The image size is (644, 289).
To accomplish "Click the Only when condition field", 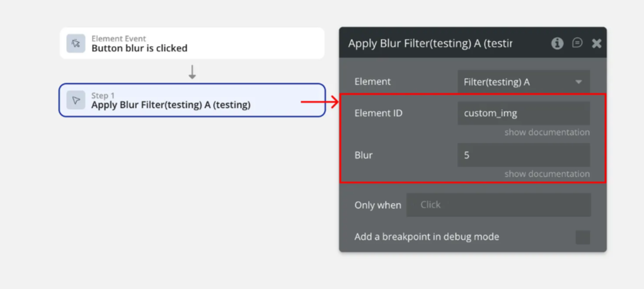I will click(498, 205).
